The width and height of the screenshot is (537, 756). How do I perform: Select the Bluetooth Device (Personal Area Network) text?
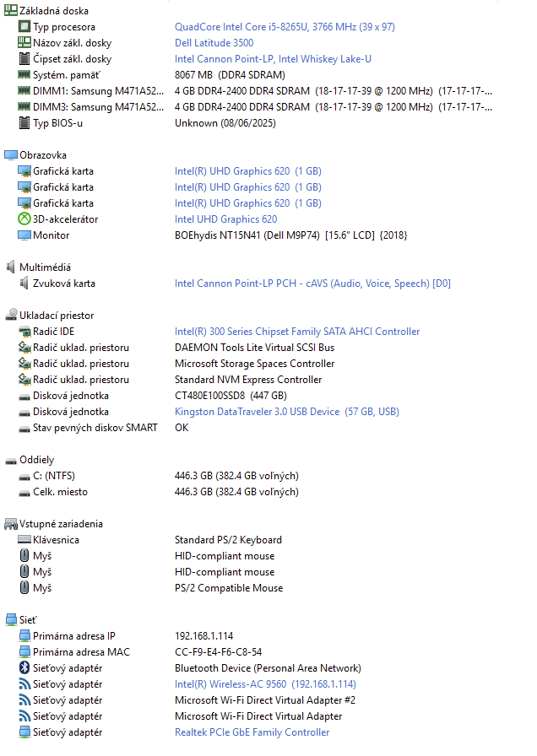click(x=268, y=667)
